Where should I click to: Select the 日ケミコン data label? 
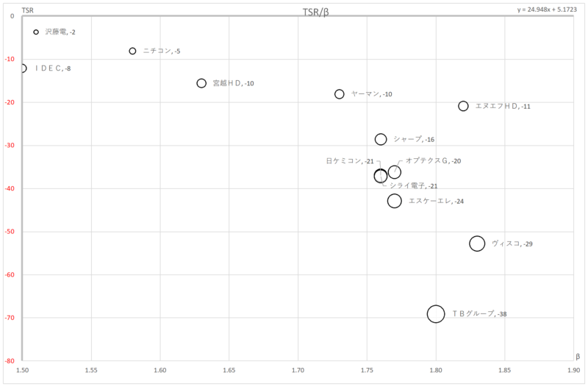click(x=350, y=161)
